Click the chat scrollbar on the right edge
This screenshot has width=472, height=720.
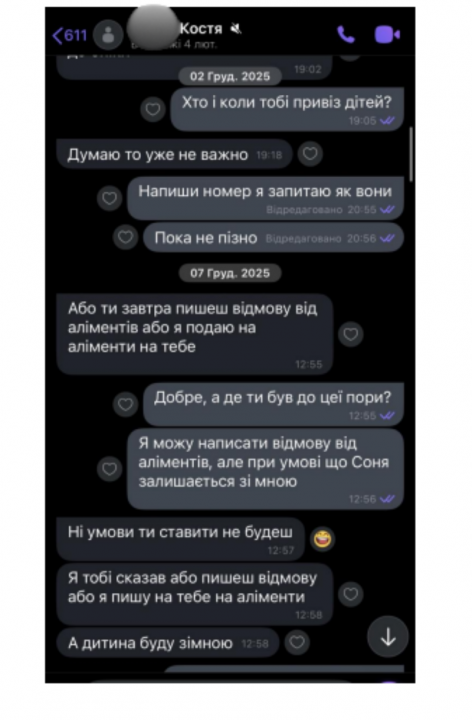[x=411, y=154]
